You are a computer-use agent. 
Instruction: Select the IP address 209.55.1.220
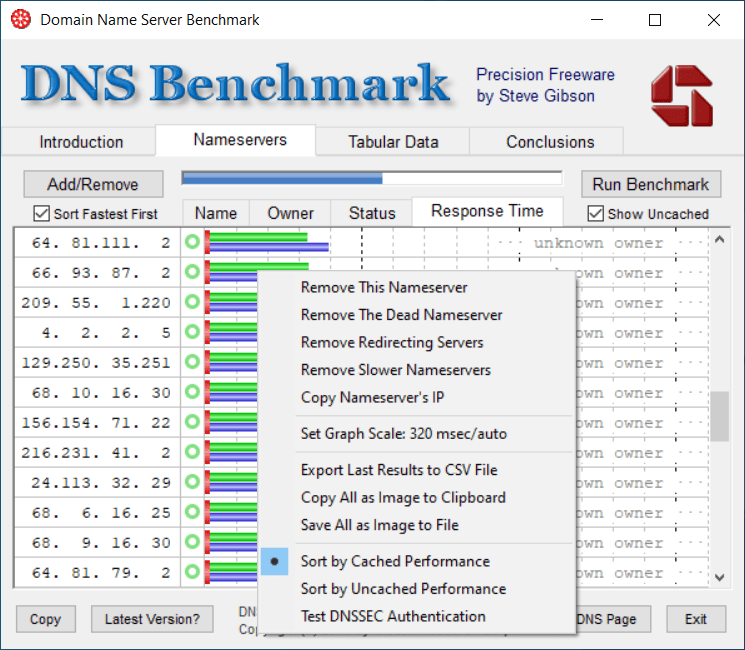pyautogui.click(x=96, y=303)
